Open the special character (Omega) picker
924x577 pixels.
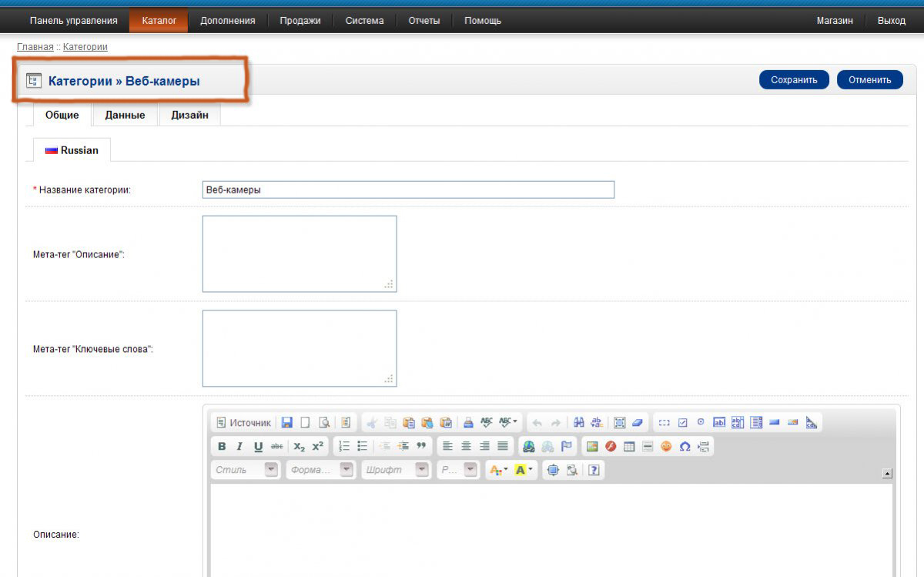(x=685, y=446)
